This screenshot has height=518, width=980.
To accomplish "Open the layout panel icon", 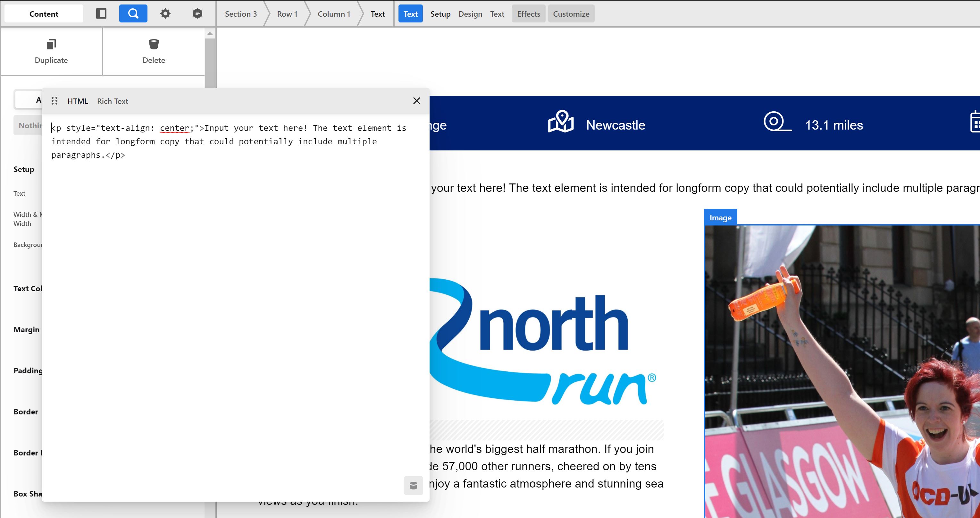I will pos(101,14).
